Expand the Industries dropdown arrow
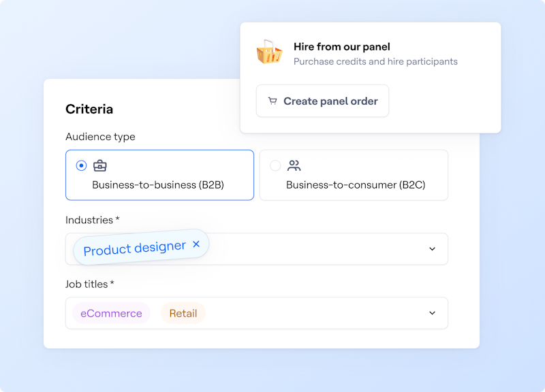545x392 pixels. coord(432,249)
